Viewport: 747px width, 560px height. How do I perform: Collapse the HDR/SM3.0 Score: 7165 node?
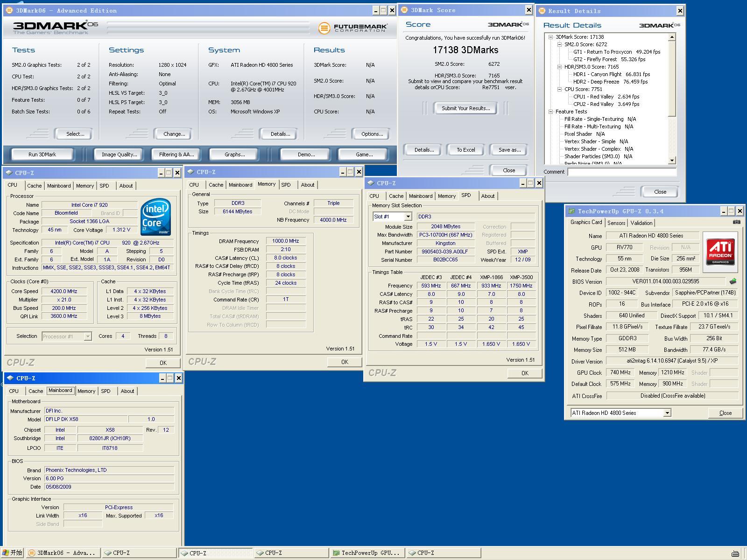pyautogui.click(x=560, y=67)
